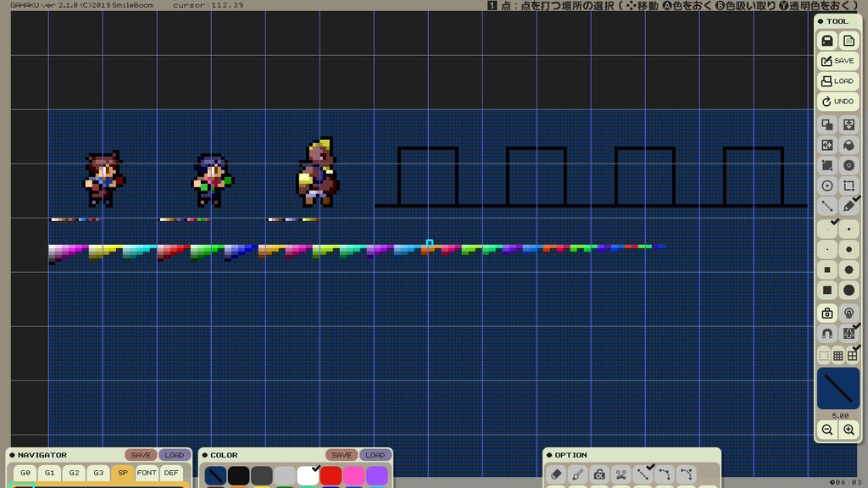Select the dotted line tool
The image size is (868, 488).
pyautogui.click(x=827, y=206)
